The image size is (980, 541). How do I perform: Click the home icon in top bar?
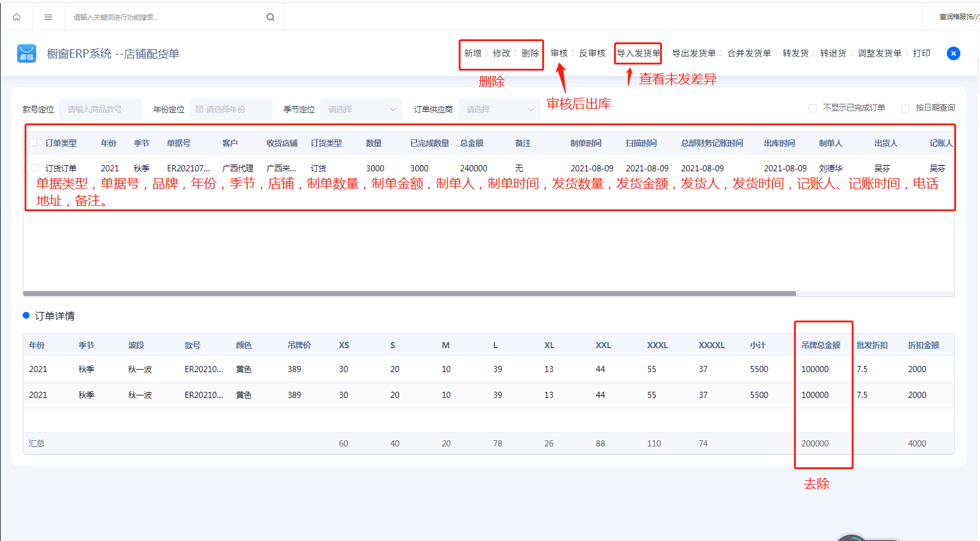click(x=17, y=17)
